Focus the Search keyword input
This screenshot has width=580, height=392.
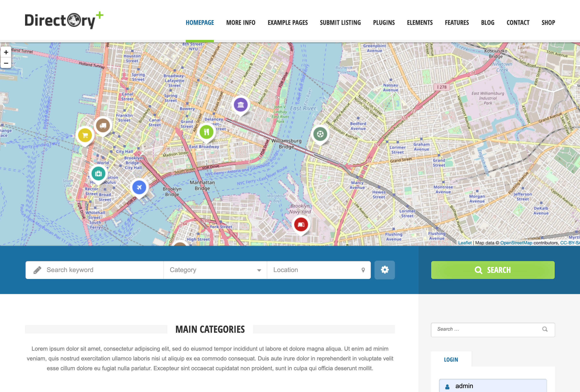[x=95, y=270]
